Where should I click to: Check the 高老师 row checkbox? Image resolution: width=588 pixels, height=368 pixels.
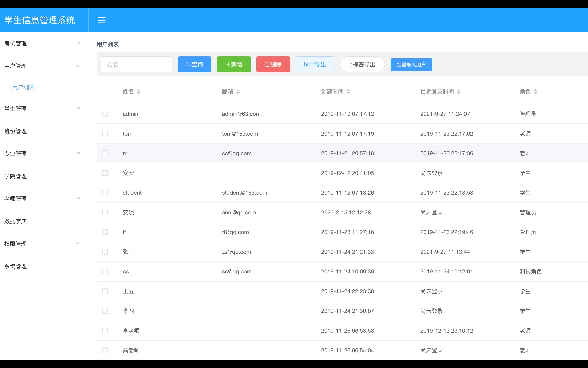click(105, 351)
